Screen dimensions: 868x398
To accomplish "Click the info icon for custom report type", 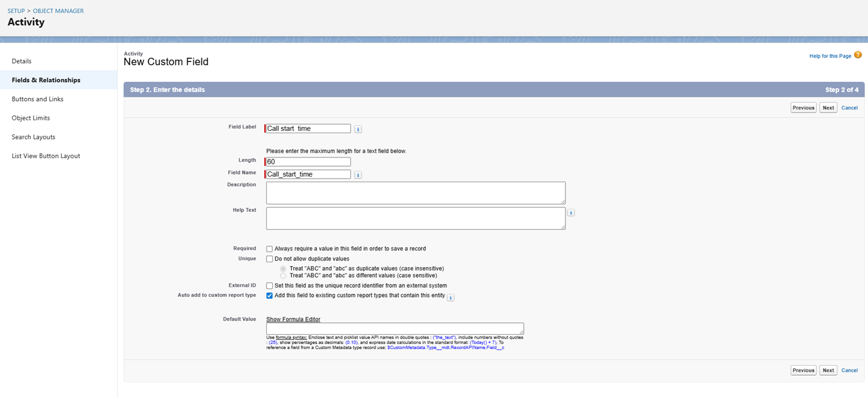I will 451,298.
